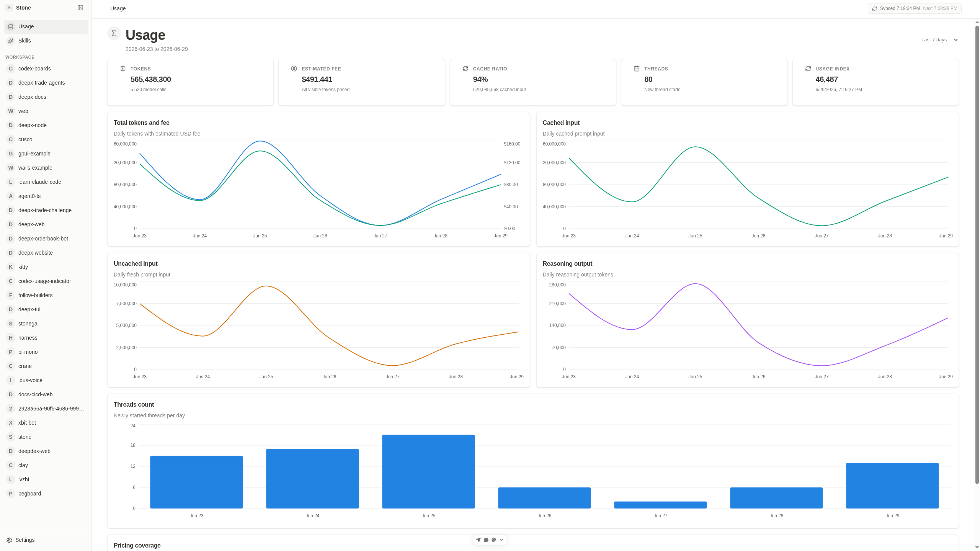Select the deepx-trade-agents workspace
Screen dimensions: 980x551
46,83
